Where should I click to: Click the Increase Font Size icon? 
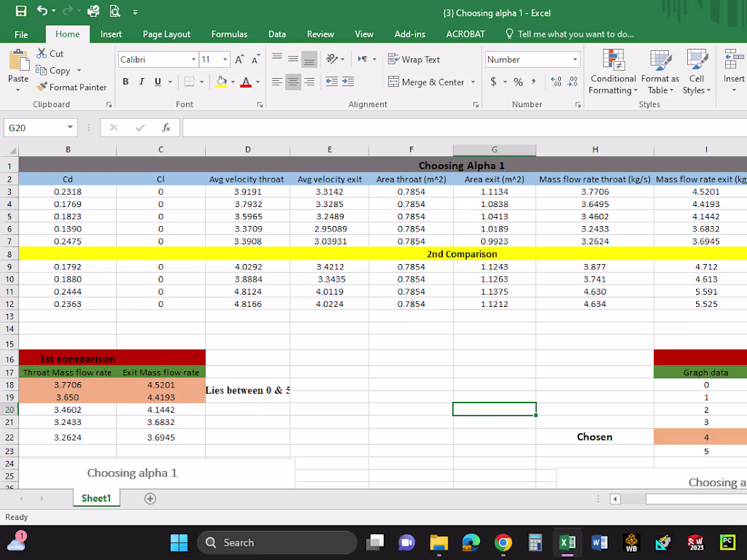point(239,60)
